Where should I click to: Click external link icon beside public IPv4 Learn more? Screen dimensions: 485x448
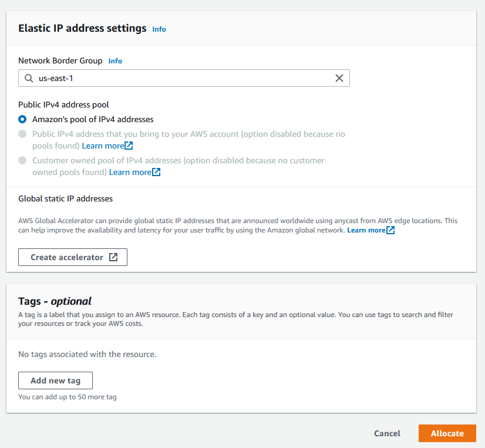[129, 146]
